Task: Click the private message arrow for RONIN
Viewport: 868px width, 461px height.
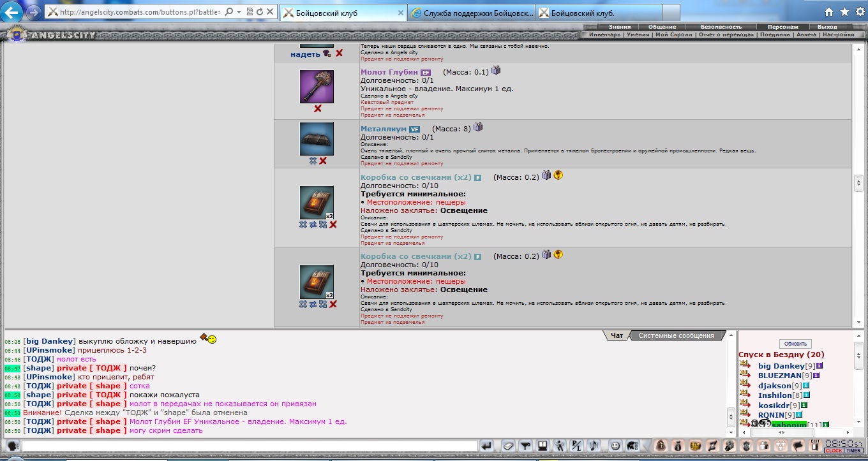Action: pyautogui.click(x=745, y=413)
